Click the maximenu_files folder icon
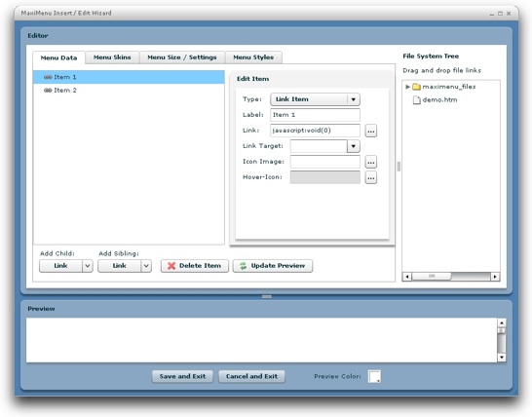 416,87
